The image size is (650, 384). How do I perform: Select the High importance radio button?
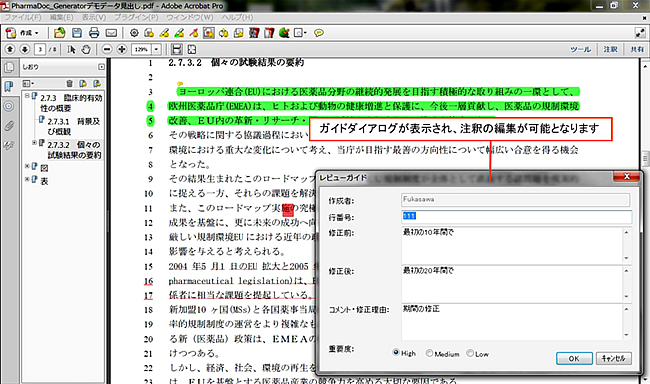coord(396,353)
